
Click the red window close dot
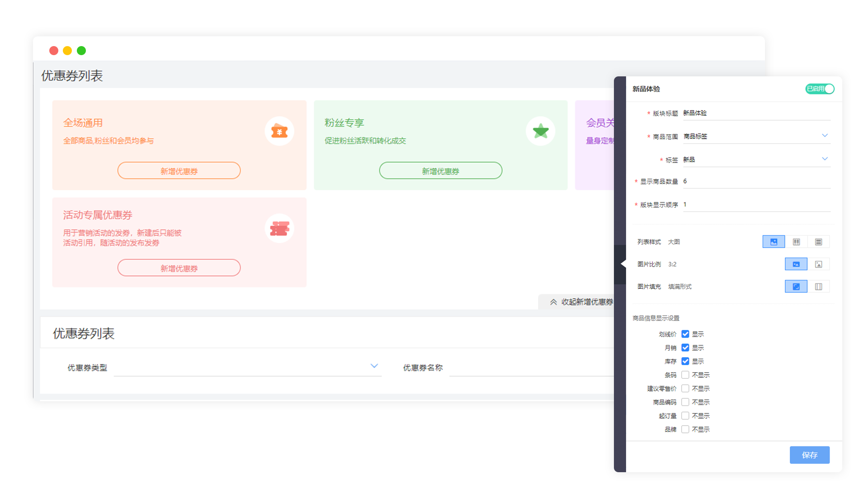[54, 51]
